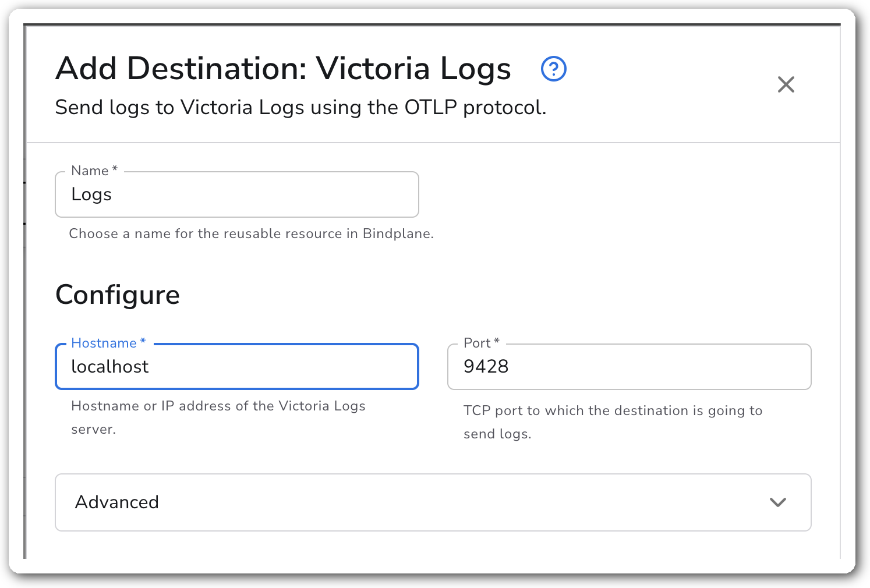The height and width of the screenshot is (588, 870).
Task: Click the OTLP protocol subtitle text
Action: (300, 108)
